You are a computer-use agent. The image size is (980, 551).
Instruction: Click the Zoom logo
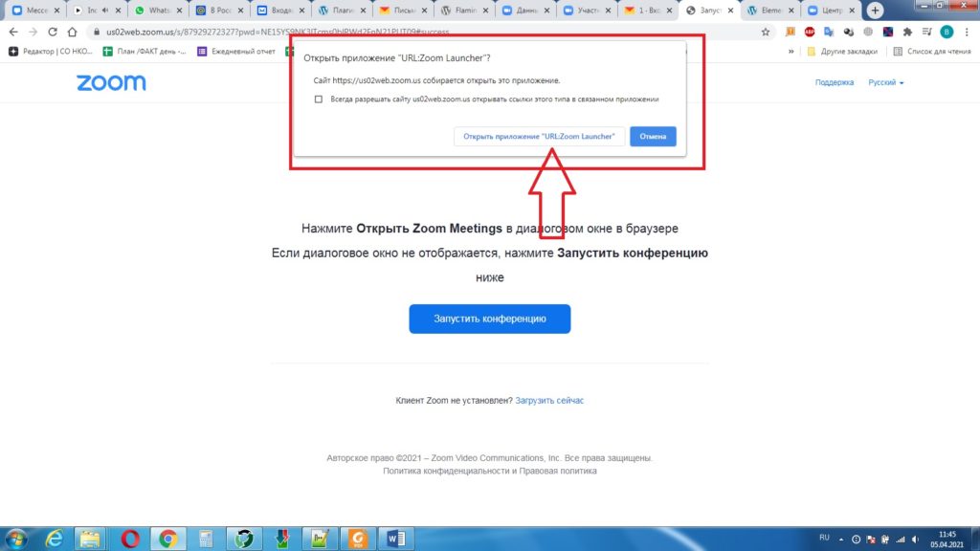(111, 82)
